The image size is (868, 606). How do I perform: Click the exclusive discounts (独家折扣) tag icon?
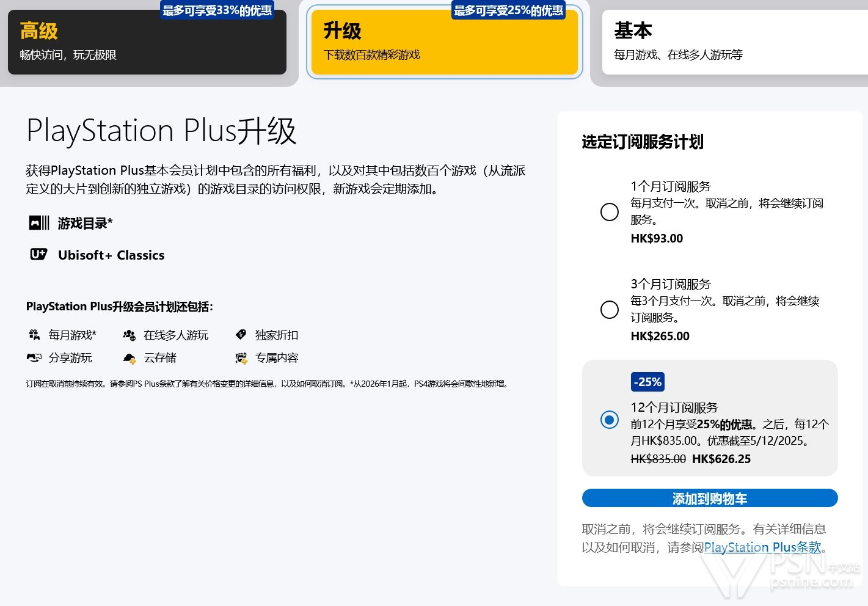coord(241,335)
